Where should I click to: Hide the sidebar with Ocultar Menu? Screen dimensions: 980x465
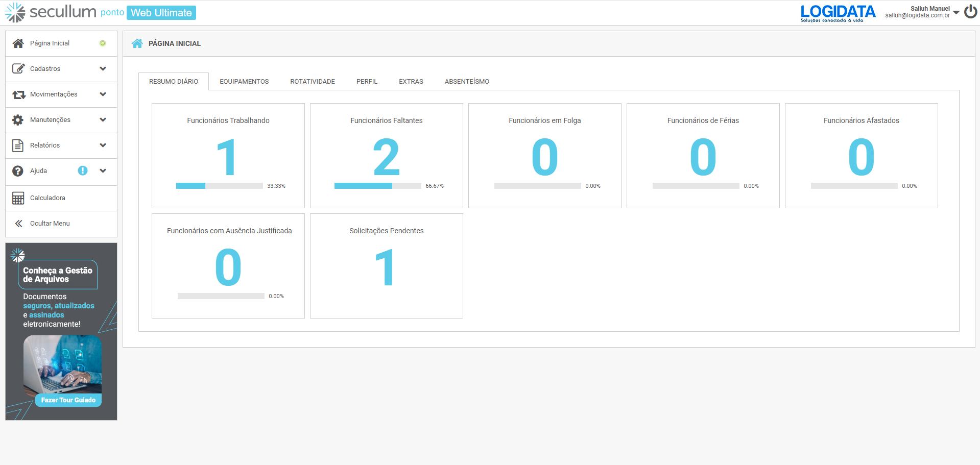click(x=50, y=224)
